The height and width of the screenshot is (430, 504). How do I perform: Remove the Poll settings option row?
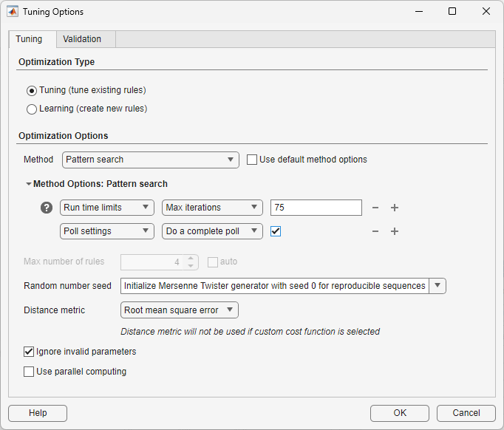pyautogui.click(x=375, y=231)
